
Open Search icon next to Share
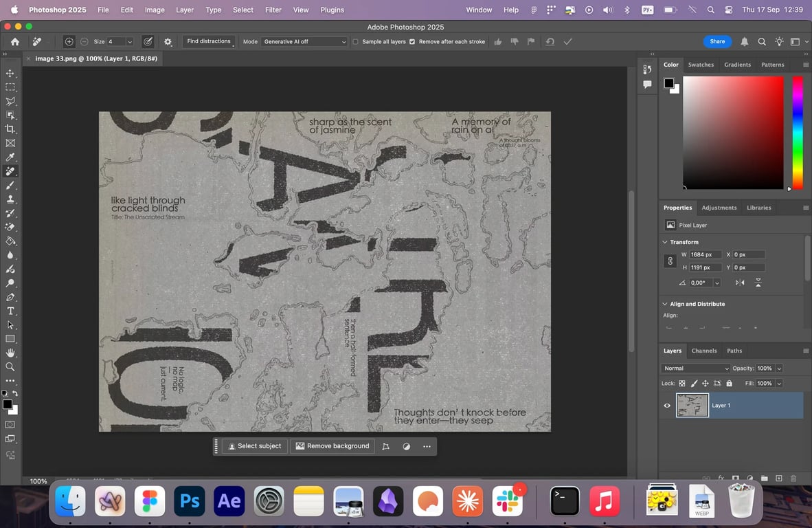762,42
